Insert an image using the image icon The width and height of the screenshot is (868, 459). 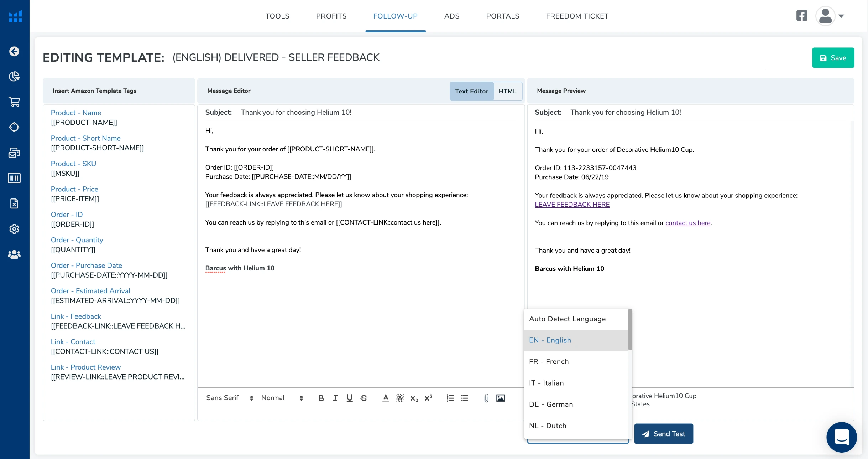click(500, 398)
